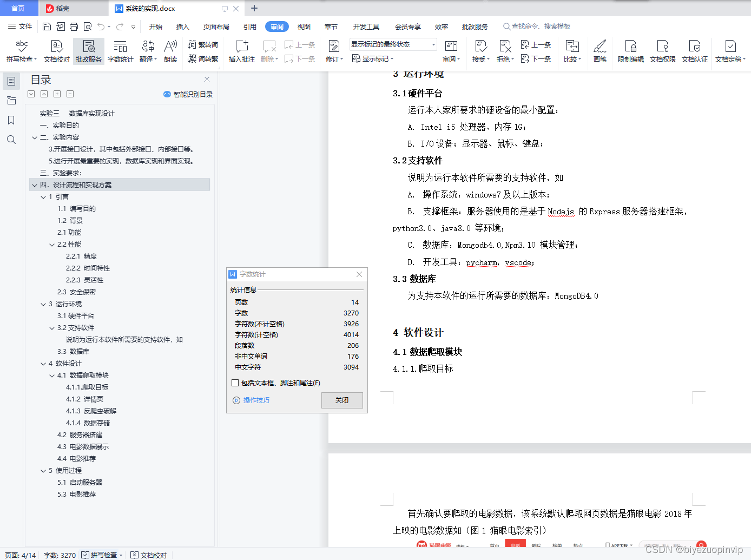The width and height of the screenshot is (751, 560).
Task: Switch to the 引用 ribbon tab
Action: click(x=250, y=27)
